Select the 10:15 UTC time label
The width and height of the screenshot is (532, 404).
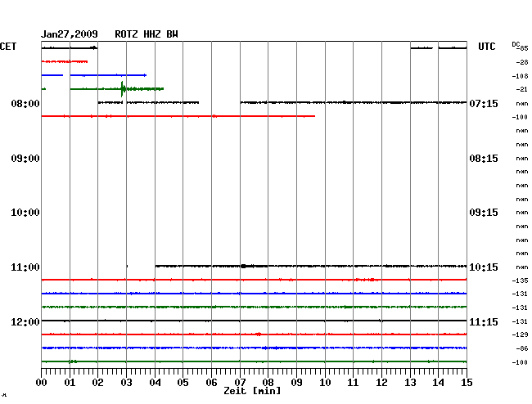(x=484, y=267)
